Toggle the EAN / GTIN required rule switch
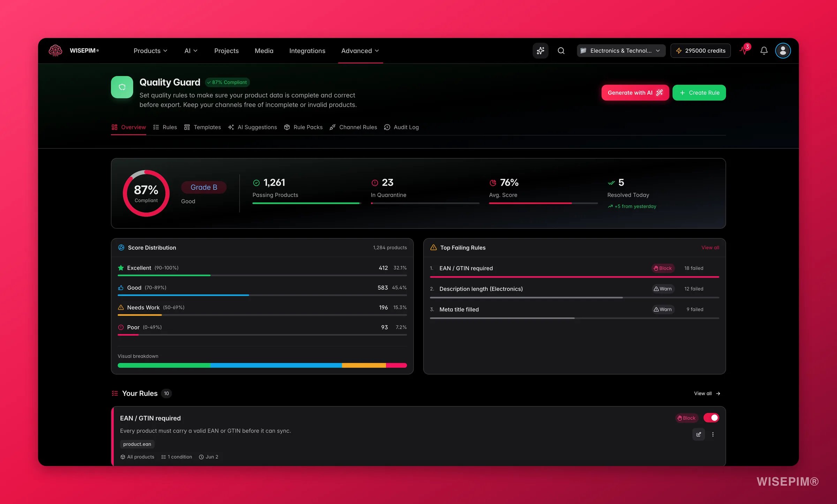 point(711,418)
